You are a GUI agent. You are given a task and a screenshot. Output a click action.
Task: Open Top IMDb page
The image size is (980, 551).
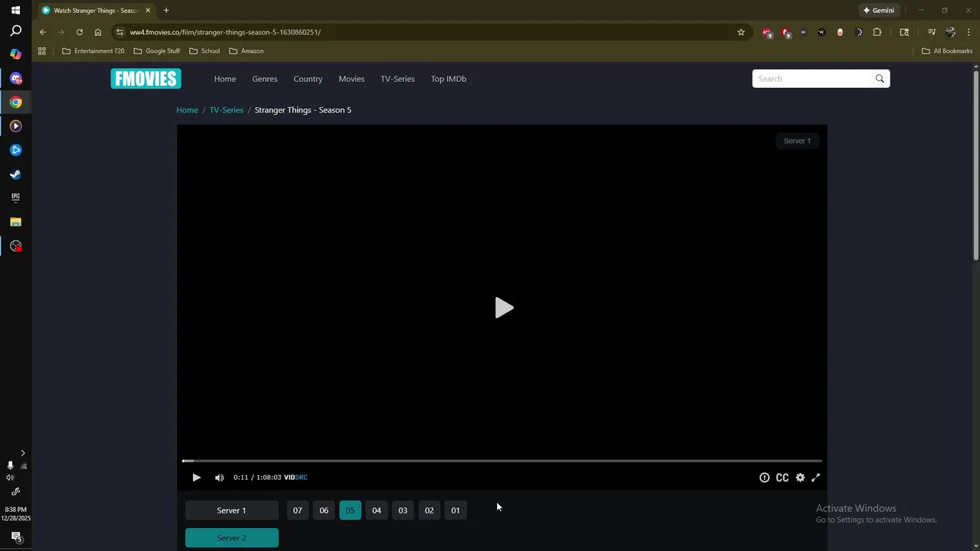tap(449, 79)
